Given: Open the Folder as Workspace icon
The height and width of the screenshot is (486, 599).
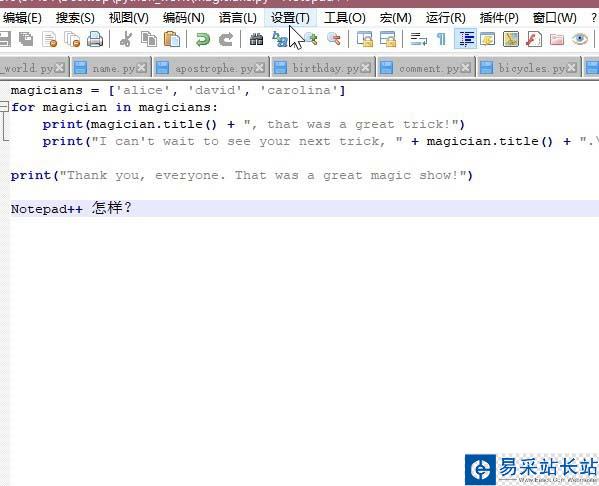Looking at the screenshot, I should pos(557,39).
